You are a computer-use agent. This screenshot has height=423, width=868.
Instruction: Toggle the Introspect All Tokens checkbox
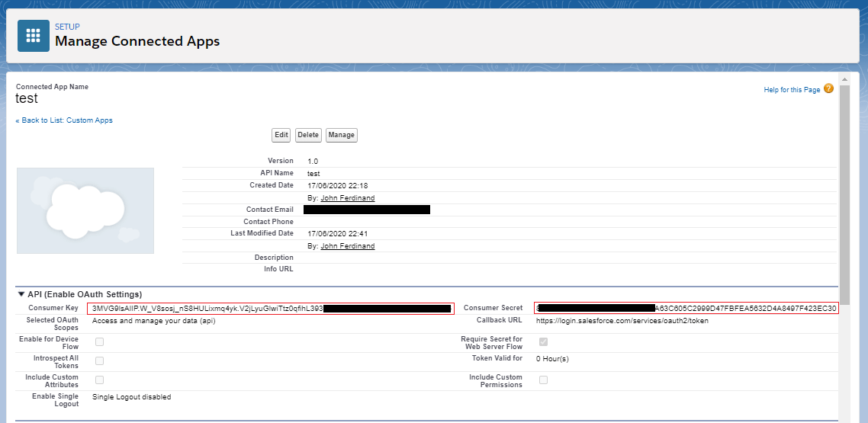coord(100,361)
